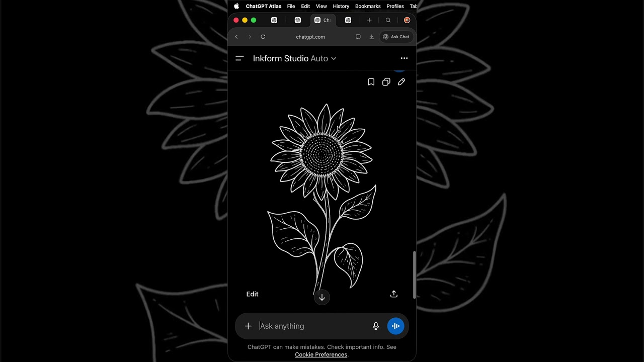Image resolution: width=644 pixels, height=362 pixels.
Task: Start dictation with the microphone icon
Action: 376,326
